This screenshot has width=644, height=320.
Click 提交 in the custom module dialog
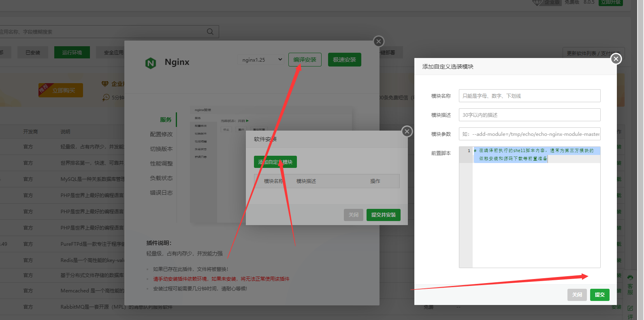[600, 295]
